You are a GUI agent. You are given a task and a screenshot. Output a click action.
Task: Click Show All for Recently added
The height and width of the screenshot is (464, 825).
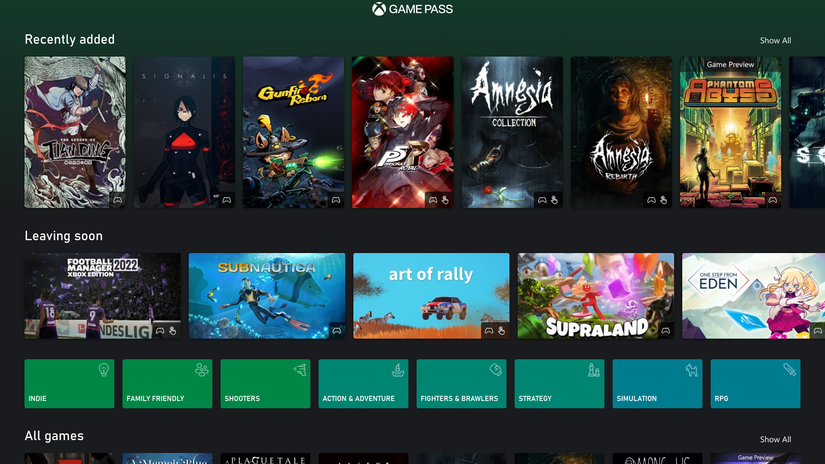click(x=775, y=41)
